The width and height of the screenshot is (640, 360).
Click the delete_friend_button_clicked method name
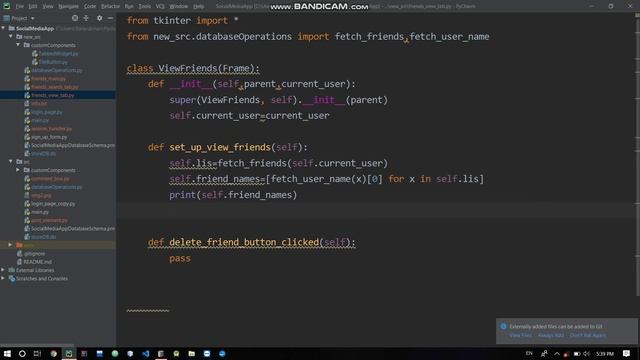(x=244, y=242)
